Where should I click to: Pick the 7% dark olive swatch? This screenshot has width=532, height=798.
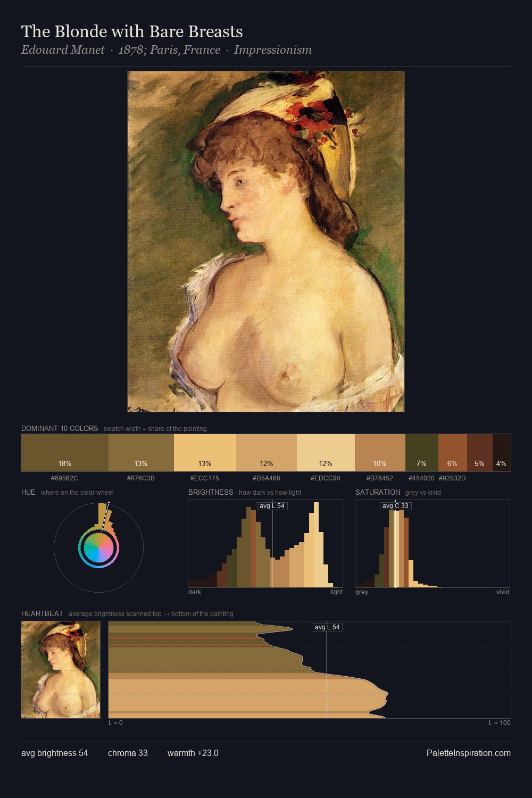422,453
